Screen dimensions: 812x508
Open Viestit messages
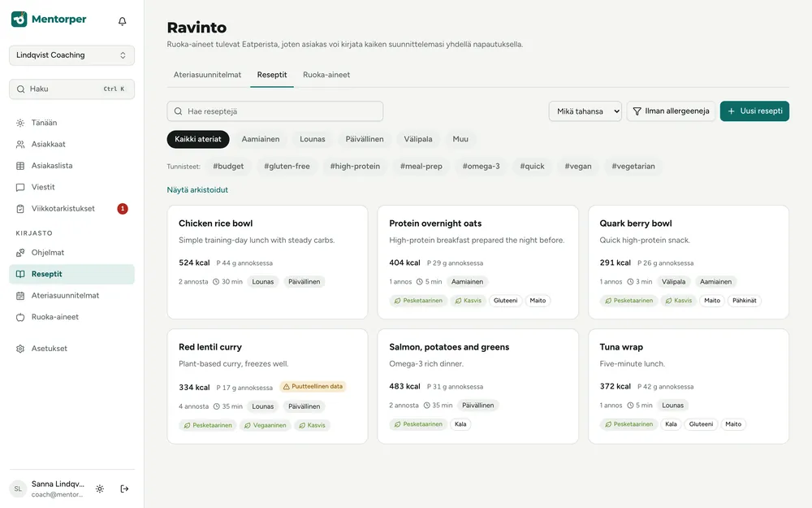(x=72, y=187)
